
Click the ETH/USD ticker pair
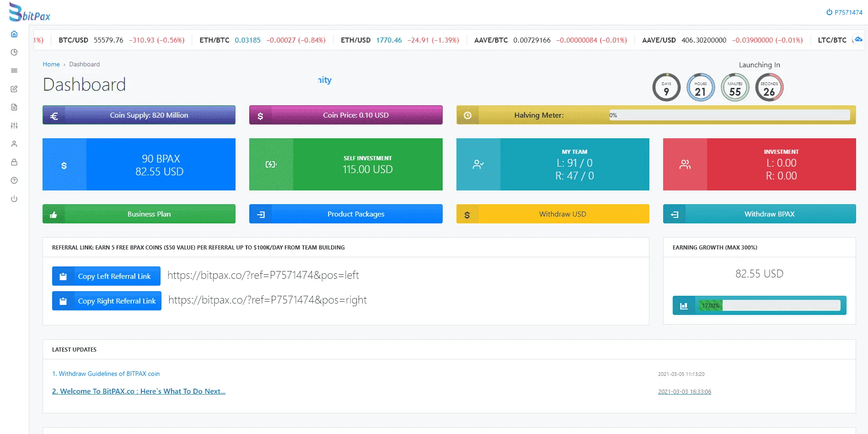(x=355, y=40)
